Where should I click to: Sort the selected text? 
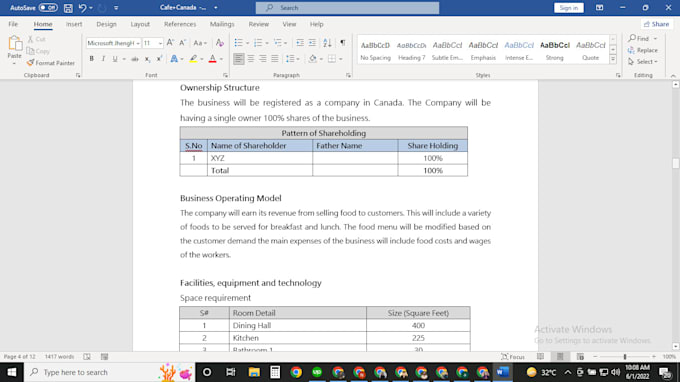[327, 42]
